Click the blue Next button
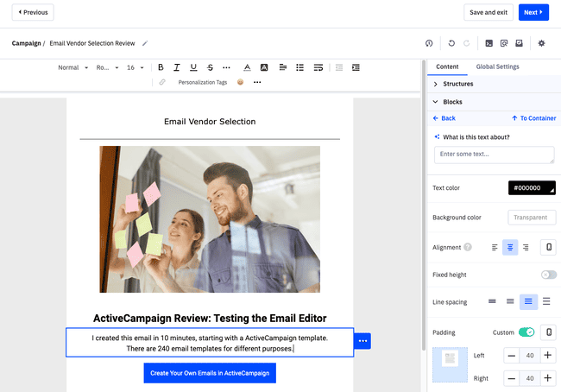This screenshot has width=561, height=392. (533, 12)
